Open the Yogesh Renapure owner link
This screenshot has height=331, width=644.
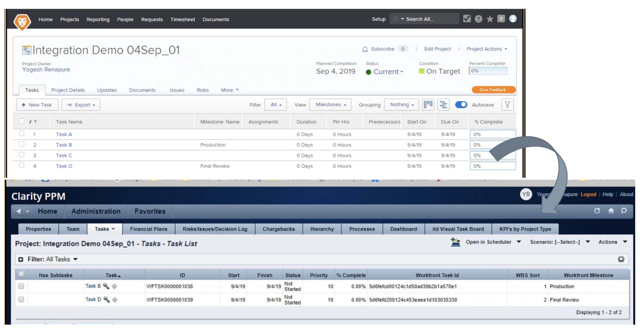click(46, 69)
